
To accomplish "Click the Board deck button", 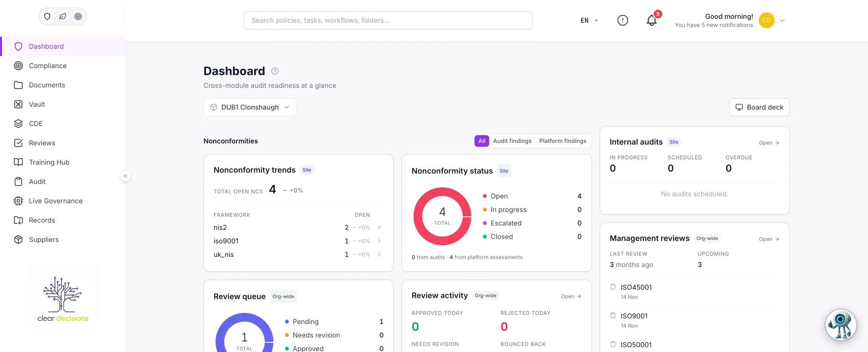I will click(x=759, y=107).
